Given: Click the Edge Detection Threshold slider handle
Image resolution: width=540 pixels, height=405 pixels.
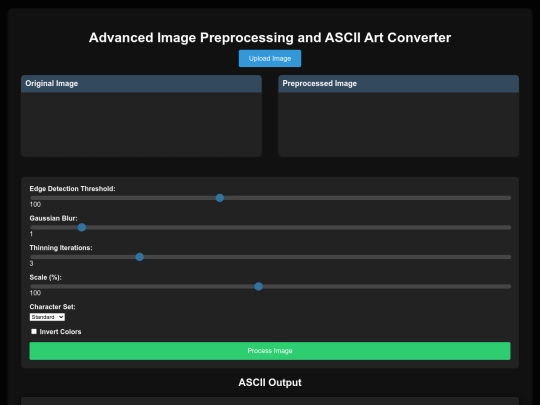Looking at the screenshot, I should tap(220, 198).
